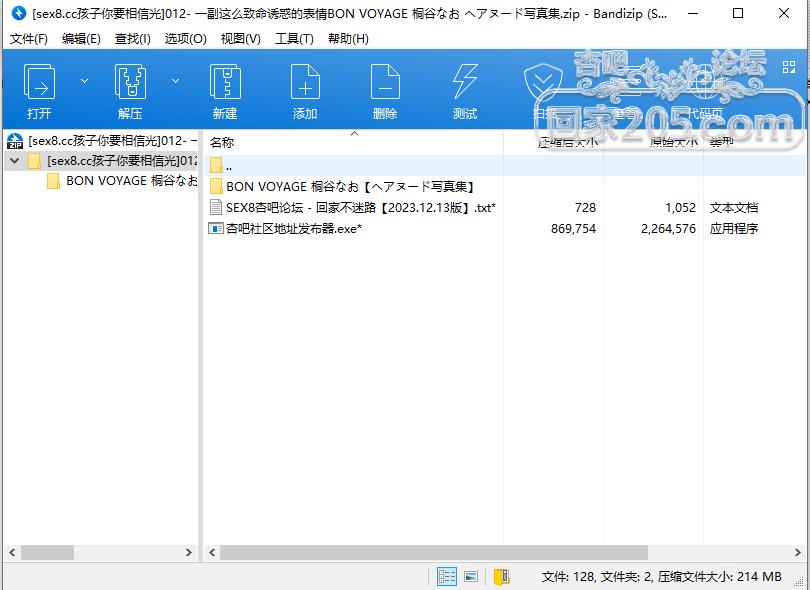Switch to details list view icon in status bar

(447, 576)
